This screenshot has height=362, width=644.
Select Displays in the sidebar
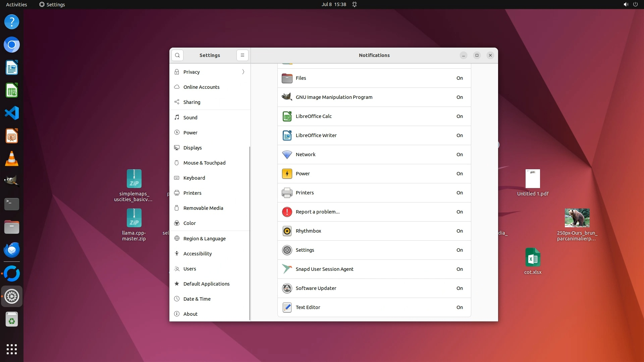click(x=193, y=148)
